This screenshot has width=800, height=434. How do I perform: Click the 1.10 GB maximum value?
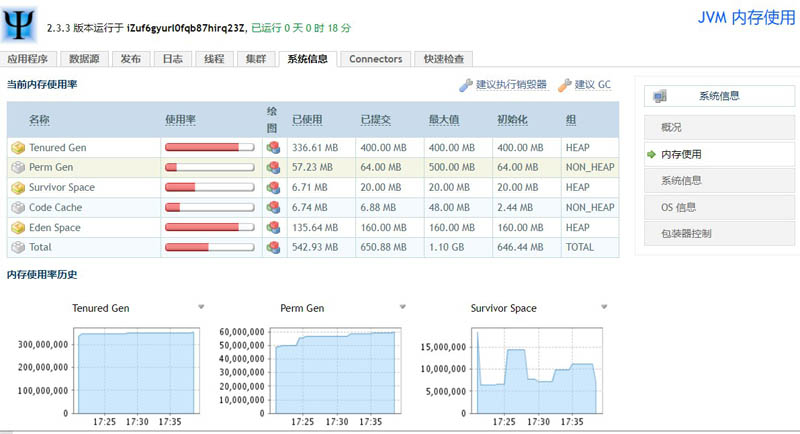pos(446,247)
